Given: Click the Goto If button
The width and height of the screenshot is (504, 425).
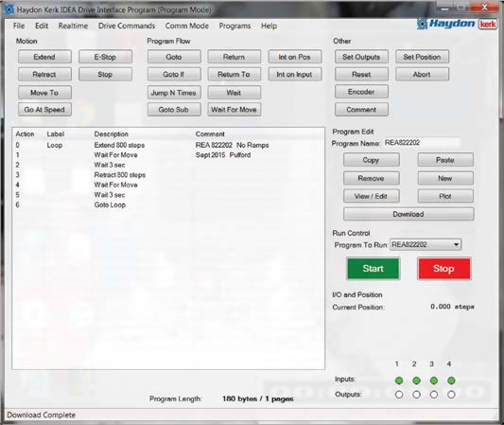Looking at the screenshot, I should click(x=174, y=75).
